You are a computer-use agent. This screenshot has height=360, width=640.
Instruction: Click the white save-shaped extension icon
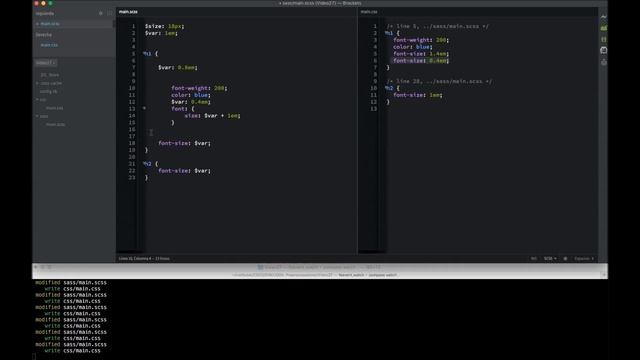pos(603,50)
